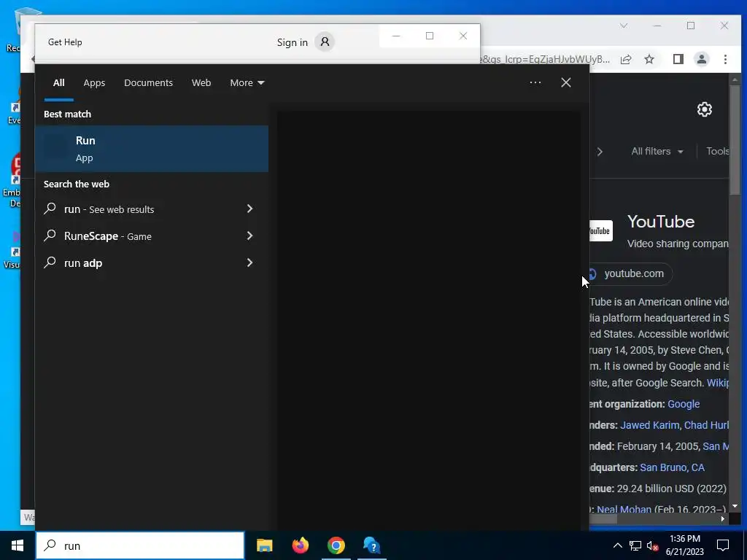Click Chrome vertical scrollbar down arrow
This screenshot has width=747, height=560.
[735, 506]
